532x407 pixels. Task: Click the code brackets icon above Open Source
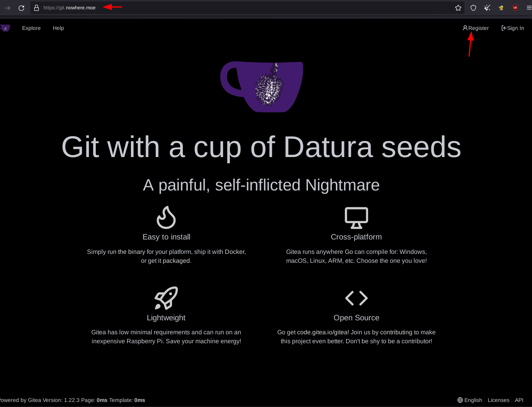(x=356, y=298)
